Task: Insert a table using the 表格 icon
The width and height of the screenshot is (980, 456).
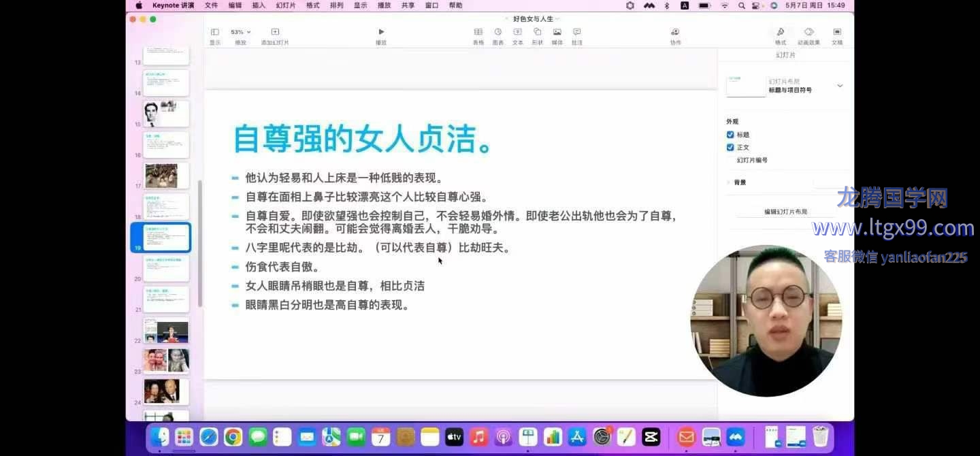Action: point(478,32)
